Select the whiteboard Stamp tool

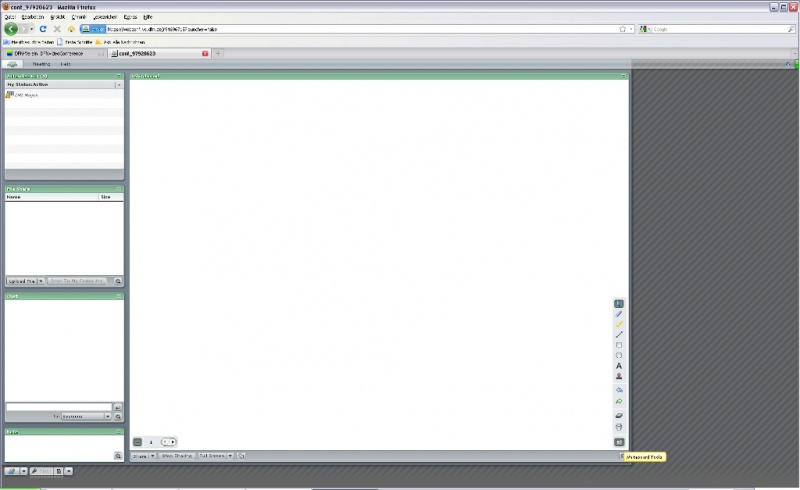click(x=619, y=376)
